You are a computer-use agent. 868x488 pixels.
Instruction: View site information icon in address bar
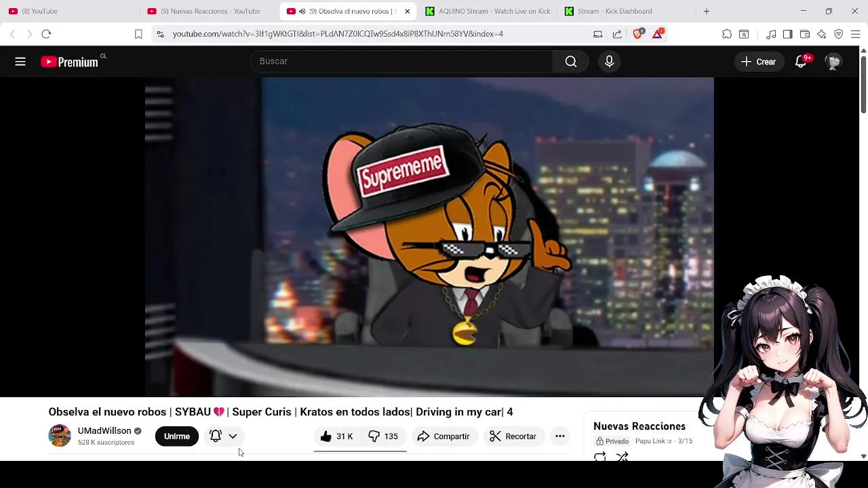tap(160, 34)
